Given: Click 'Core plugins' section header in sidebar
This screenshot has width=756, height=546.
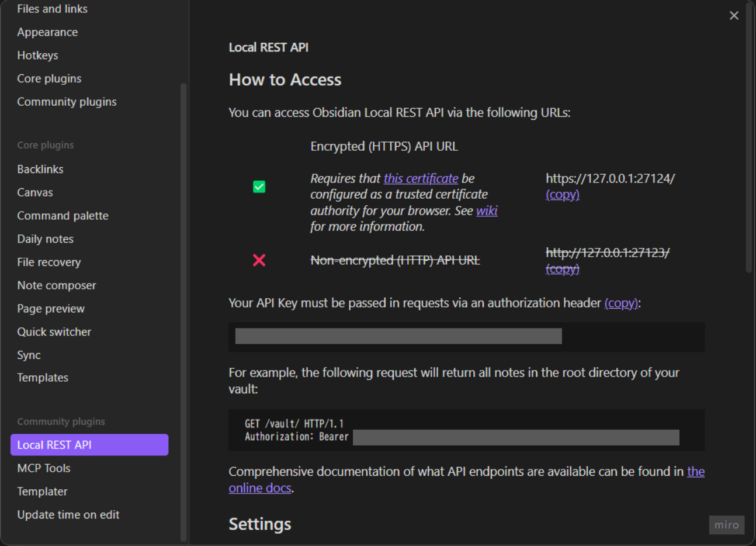Looking at the screenshot, I should click(46, 145).
